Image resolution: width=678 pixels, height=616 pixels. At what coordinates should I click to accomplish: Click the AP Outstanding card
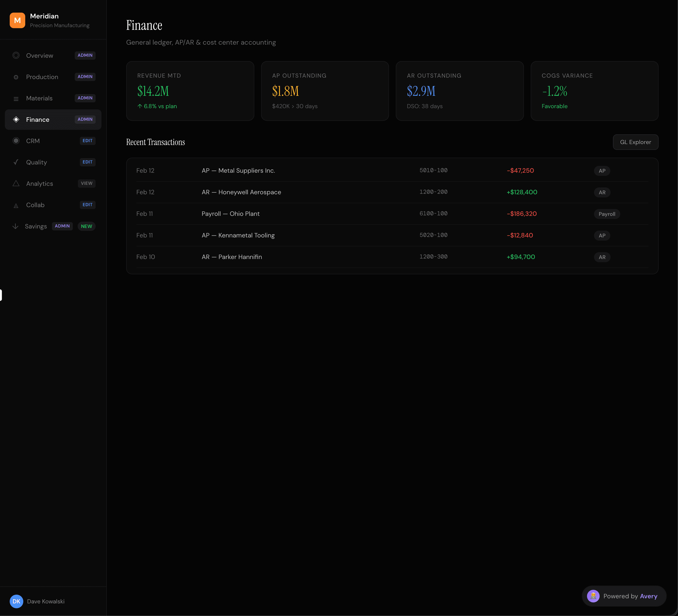click(324, 91)
